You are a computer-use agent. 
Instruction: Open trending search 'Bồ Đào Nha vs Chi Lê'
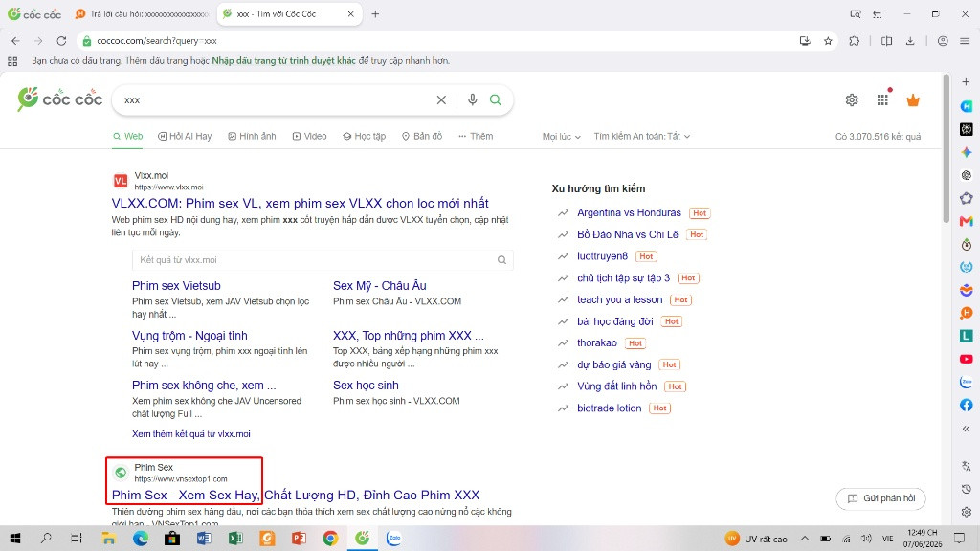[628, 235]
